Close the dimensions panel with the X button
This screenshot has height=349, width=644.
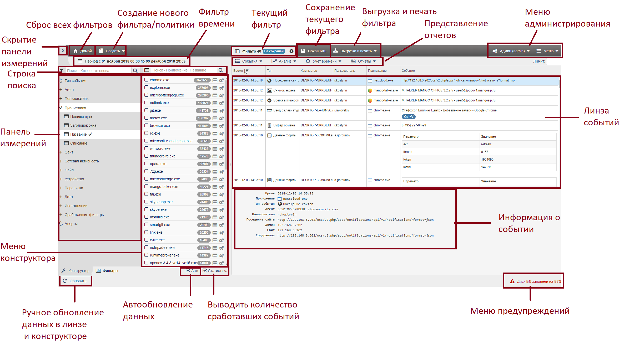click(63, 51)
